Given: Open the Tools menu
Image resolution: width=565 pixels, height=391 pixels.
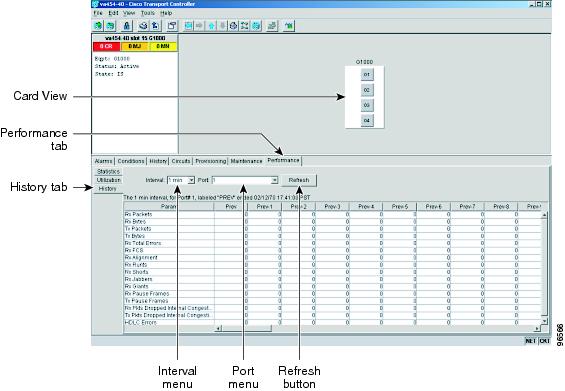Looking at the screenshot, I should pos(148,13).
